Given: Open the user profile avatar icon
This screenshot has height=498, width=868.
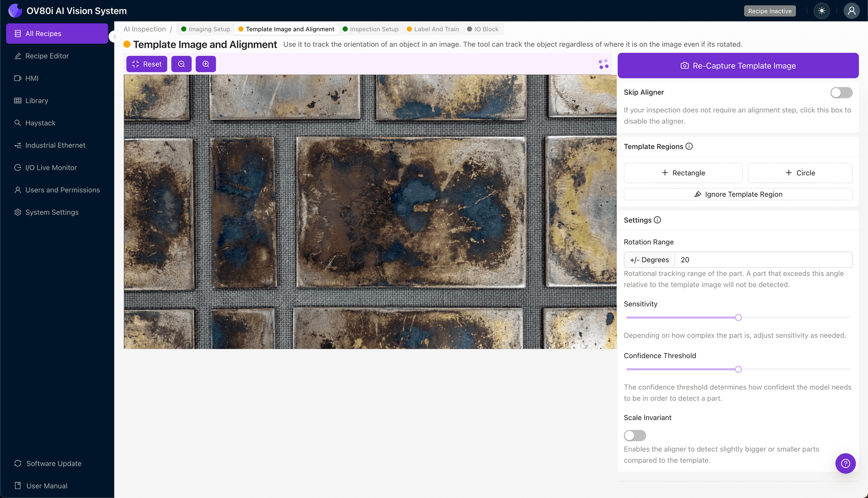Looking at the screenshot, I should coord(851,11).
